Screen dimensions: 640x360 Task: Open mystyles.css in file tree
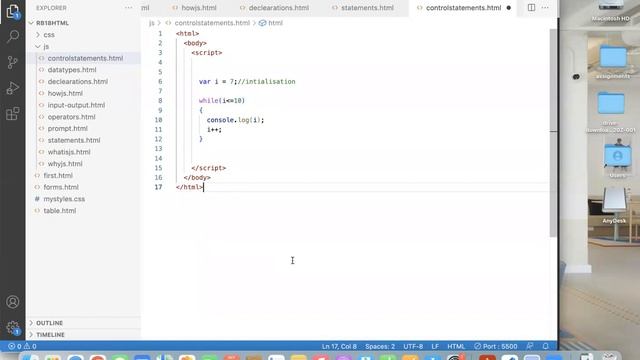click(64, 199)
